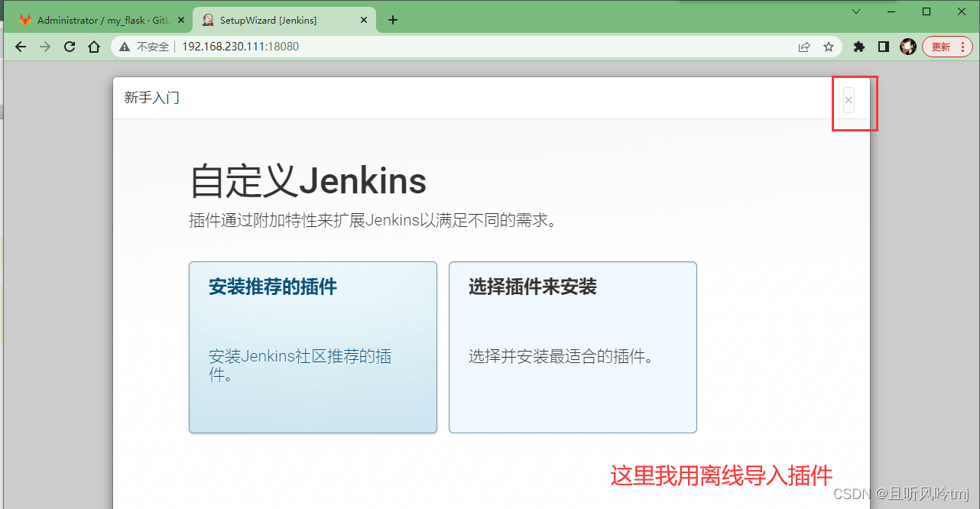
Task: Click the browser back navigation arrow
Action: 20,47
